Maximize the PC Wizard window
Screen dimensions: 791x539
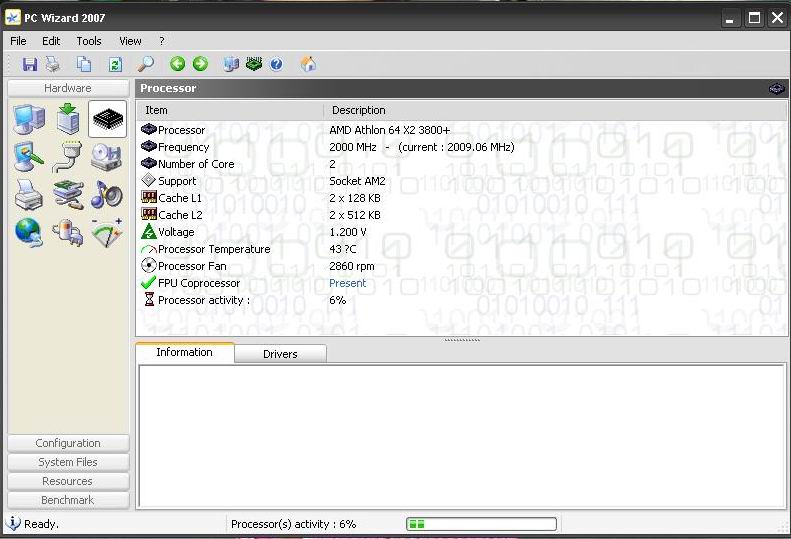[754, 19]
